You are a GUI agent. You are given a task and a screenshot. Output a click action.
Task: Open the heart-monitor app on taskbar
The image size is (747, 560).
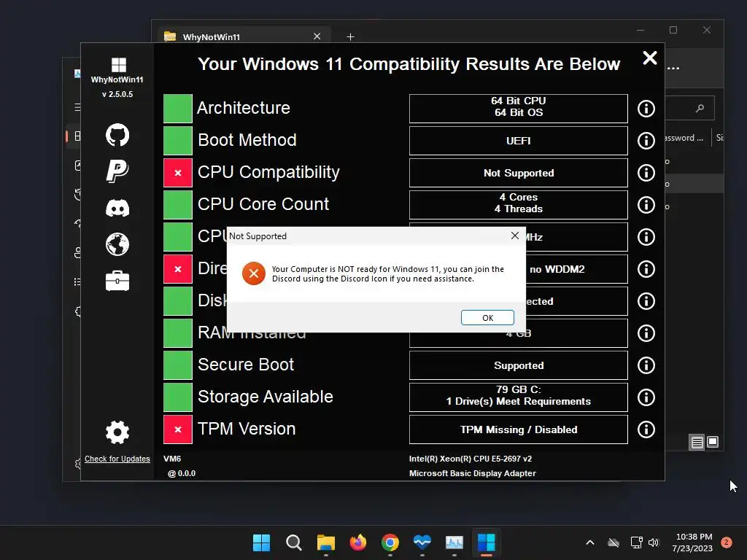(422, 542)
